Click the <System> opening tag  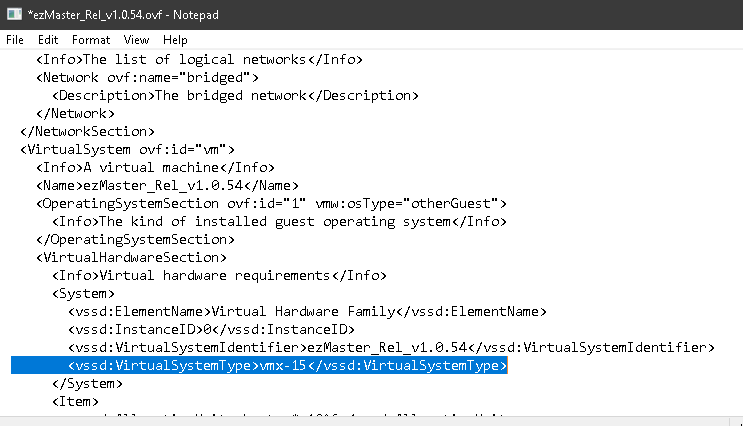click(x=83, y=294)
